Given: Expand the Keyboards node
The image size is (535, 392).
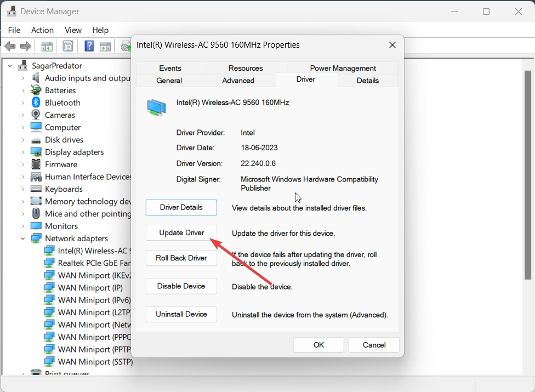Looking at the screenshot, I should [23, 189].
